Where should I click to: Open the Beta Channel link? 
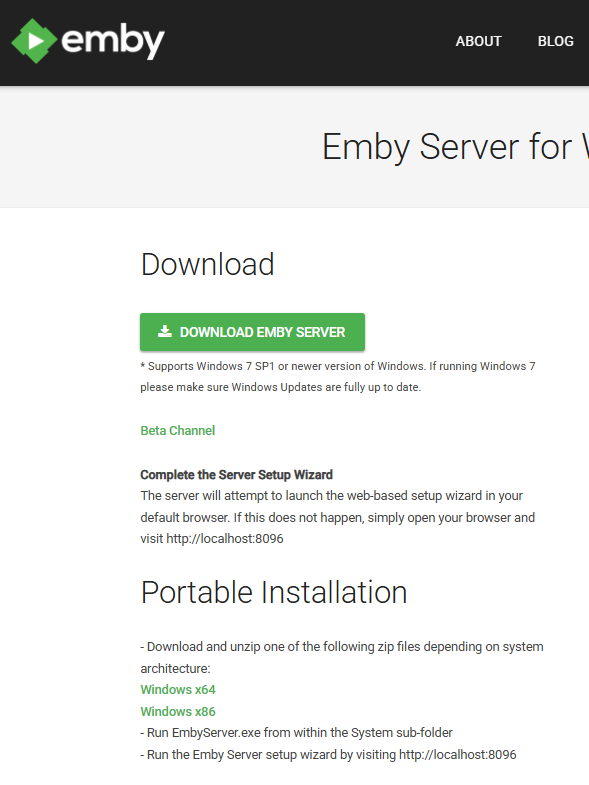(178, 431)
